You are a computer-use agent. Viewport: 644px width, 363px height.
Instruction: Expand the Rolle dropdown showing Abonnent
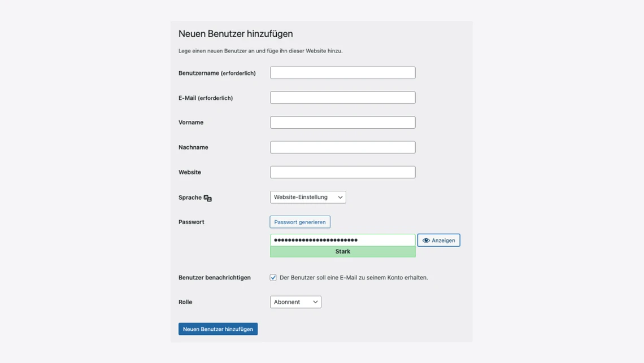[x=295, y=302]
